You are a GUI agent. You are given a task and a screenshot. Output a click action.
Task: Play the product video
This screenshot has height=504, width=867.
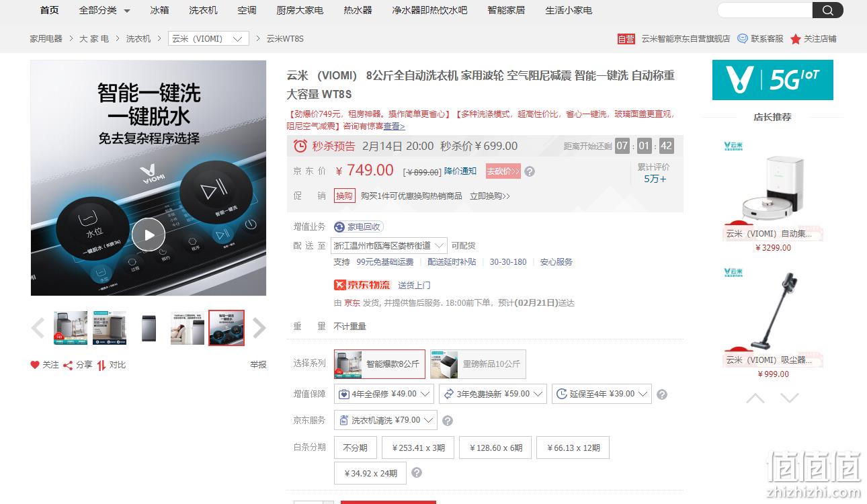point(149,235)
